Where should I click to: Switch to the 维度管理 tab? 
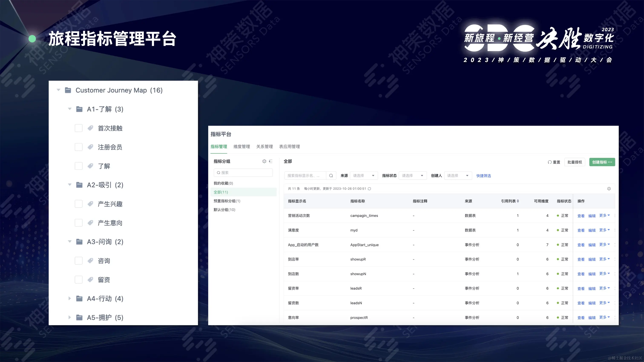[241, 147]
